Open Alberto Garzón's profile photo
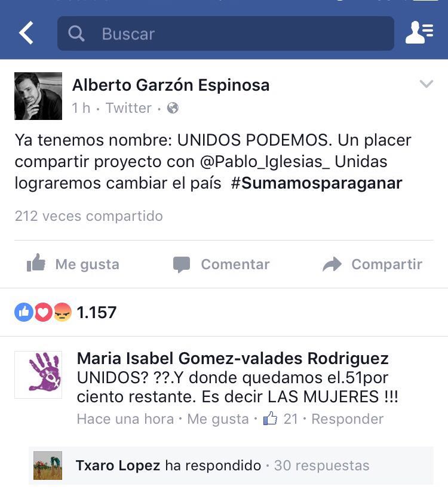 point(38,96)
